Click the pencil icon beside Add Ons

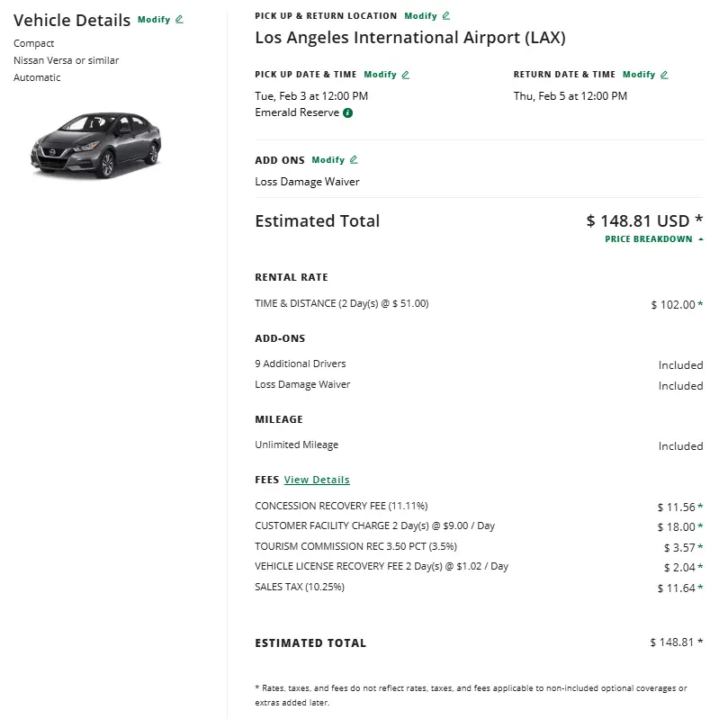click(x=354, y=160)
